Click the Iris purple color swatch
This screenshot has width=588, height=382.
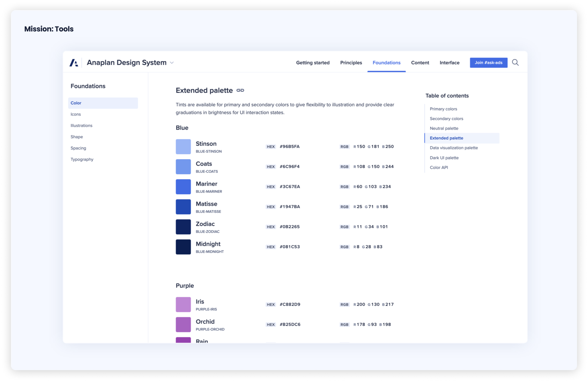[x=183, y=304]
